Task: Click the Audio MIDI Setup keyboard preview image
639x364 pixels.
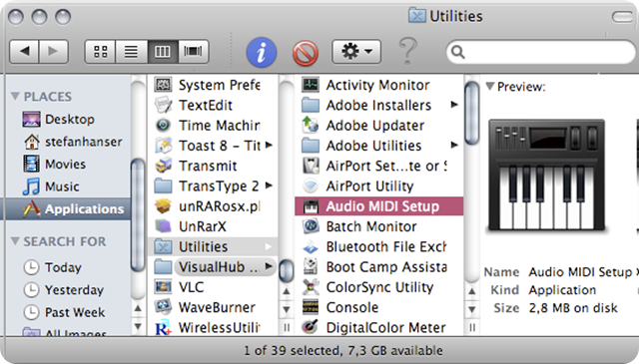Action: tap(547, 176)
